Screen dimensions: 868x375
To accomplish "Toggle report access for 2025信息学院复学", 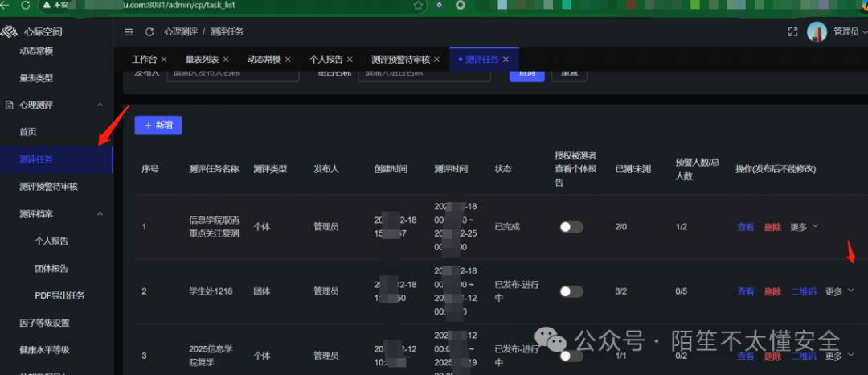I will [571, 356].
